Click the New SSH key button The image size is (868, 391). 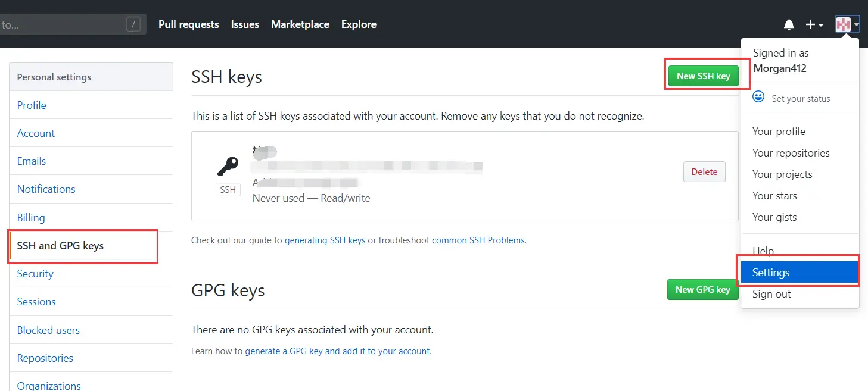703,76
